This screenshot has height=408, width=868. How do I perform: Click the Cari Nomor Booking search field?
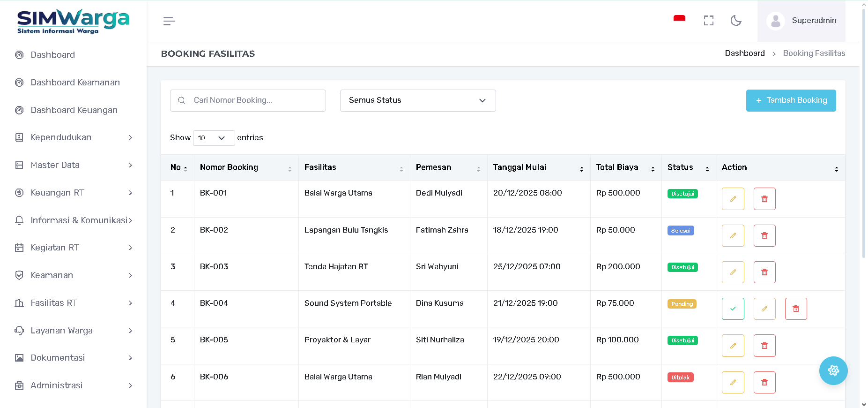248,100
